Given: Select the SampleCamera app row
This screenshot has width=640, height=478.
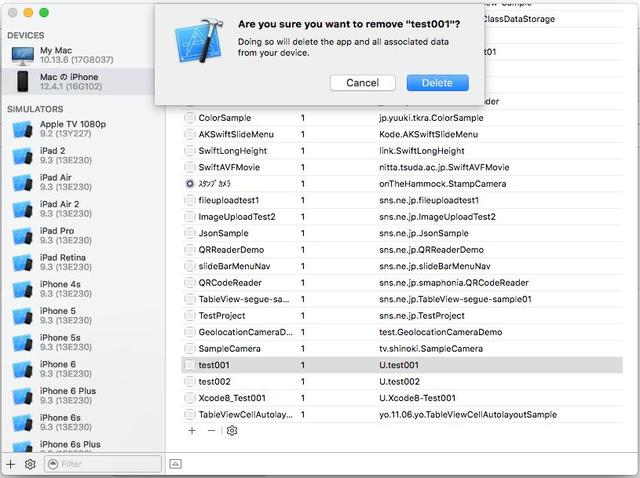Looking at the screenshot, I should (x=402, y=349).
